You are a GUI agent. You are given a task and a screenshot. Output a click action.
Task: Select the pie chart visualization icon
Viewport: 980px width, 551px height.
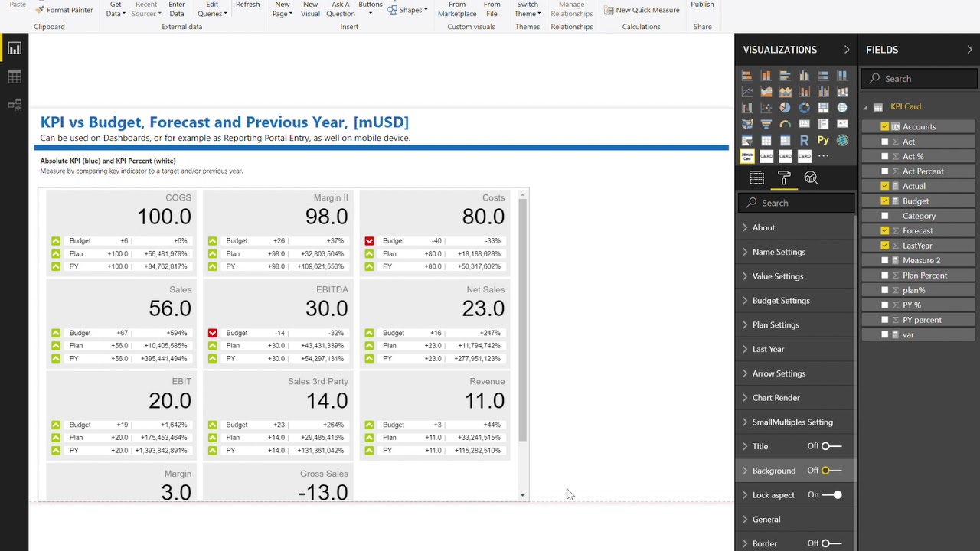(786, 107)
